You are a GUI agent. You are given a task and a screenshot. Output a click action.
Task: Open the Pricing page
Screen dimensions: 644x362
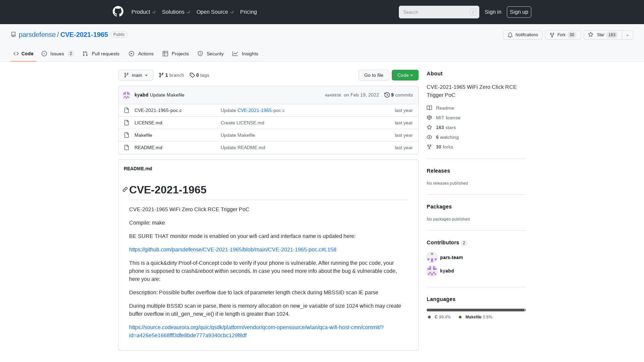pyautogui.click(x=249, y=12)
